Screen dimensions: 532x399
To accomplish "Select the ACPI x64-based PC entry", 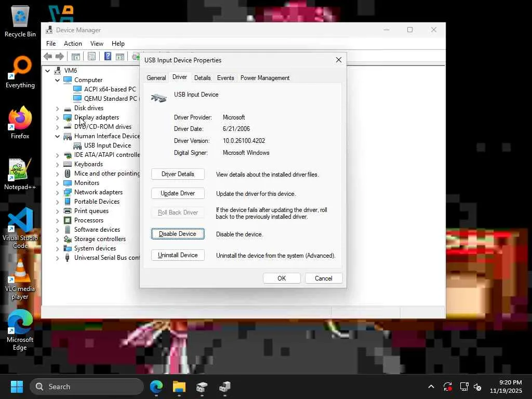I will (104, 89).
